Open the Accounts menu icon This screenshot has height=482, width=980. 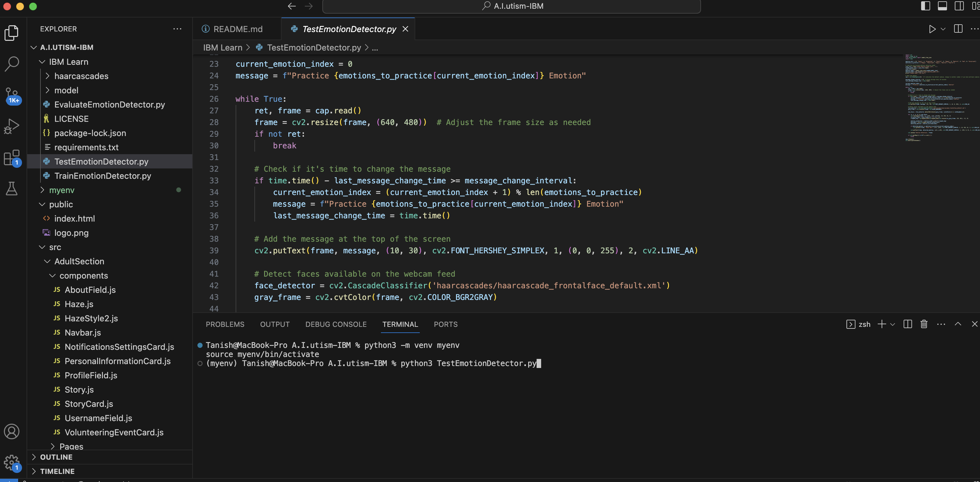(11, 431)
